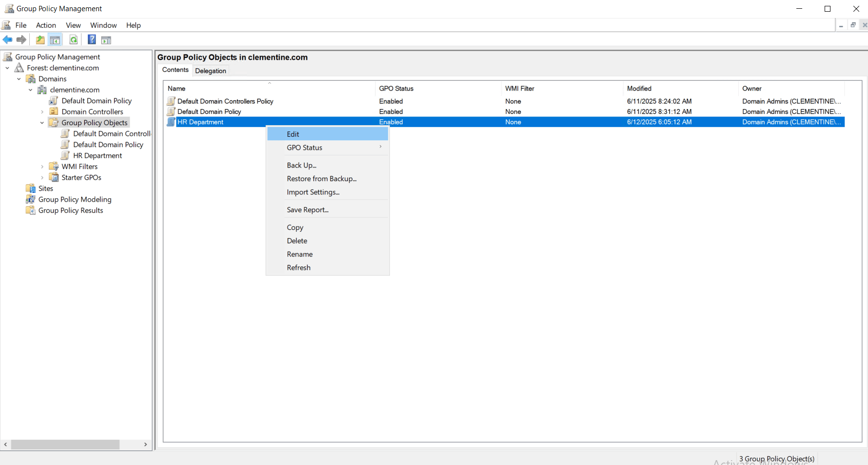Viewport: 868px width, 465px height.
Task: Collapse the Group Policy Objects tree node
Action: [x=42, y=123]
